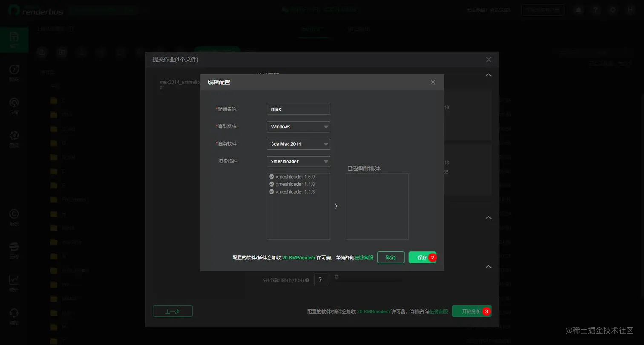Image resolution: width=644 pixels, height=345 pixels.
Task: Open the 资产 sidebar section
Action: click(14, 40)
